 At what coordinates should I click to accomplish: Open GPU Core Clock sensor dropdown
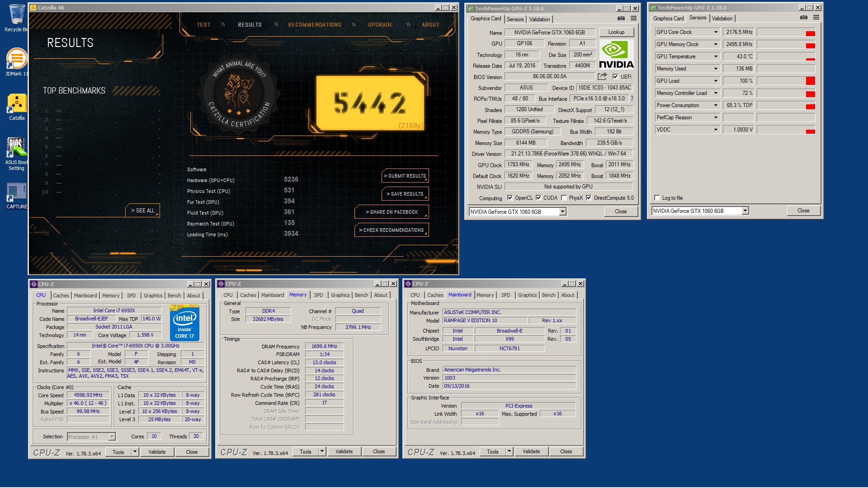coord(716,32)
